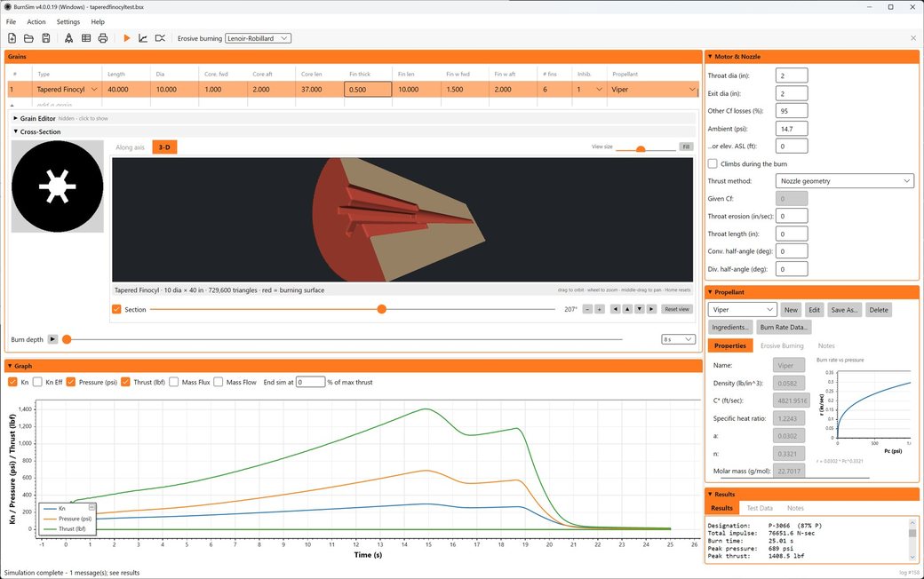Click the table/spreadsheet toolbar icon

pos(86,38)
